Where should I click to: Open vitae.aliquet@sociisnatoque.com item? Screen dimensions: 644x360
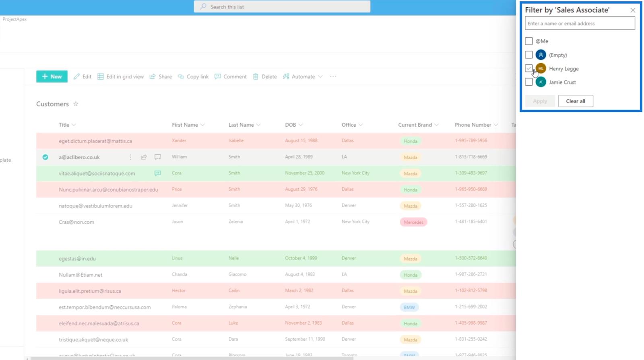[x=97, y=173]
